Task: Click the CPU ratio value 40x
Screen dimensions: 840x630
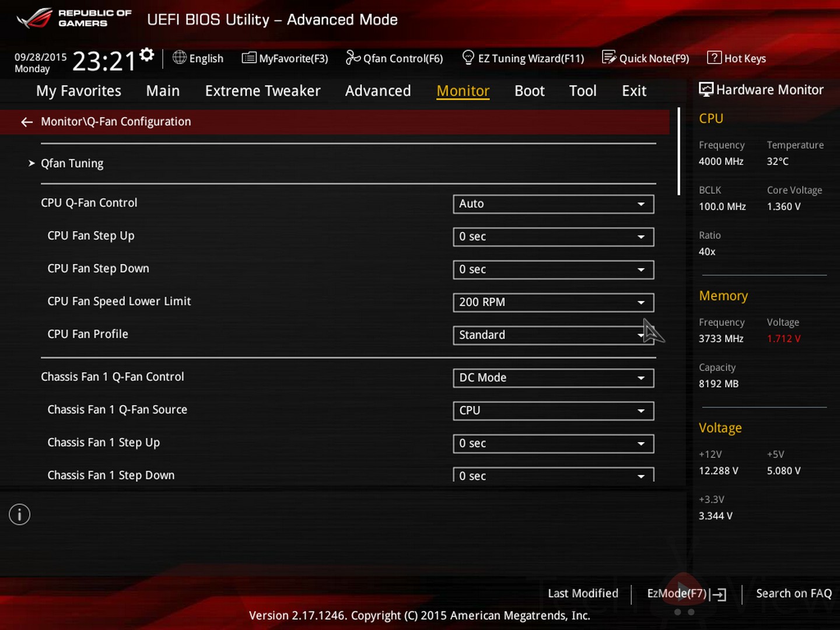Action: point(707,251)
